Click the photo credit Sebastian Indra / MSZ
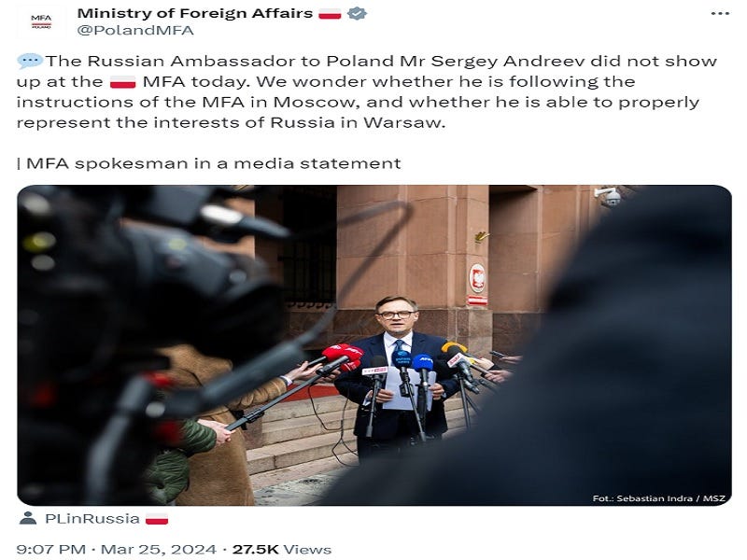The width and height of the screenshot is (747, 560). [658, 498]
